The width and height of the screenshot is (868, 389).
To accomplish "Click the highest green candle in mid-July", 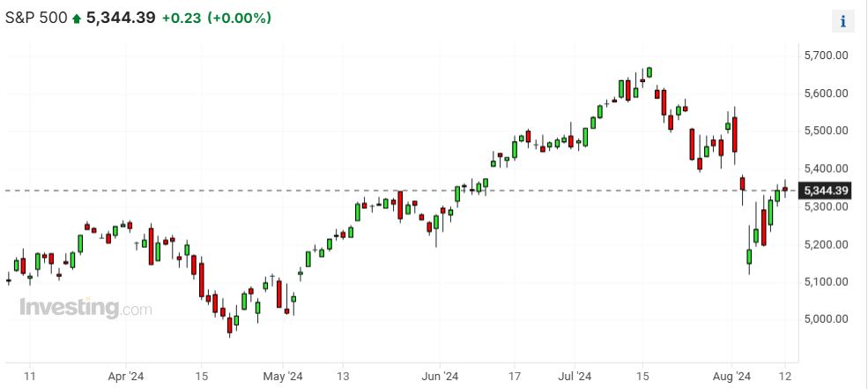I will tap(649, 72).
